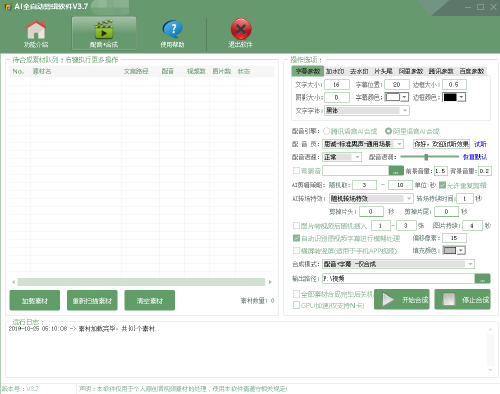The width and height of the screenshot is (500, 394).
Task: Click the queue list left scroll arrow
Action: point(14,282)
